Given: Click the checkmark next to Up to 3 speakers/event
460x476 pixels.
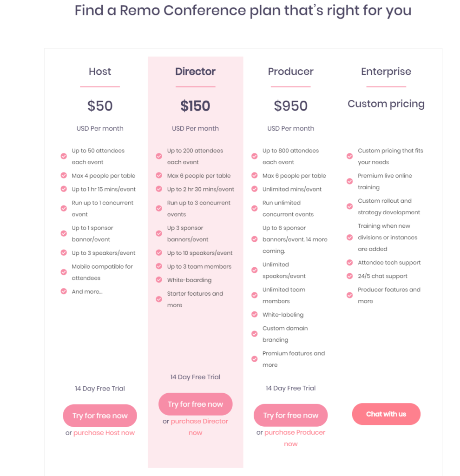Looking at the screenshot, I should tap(64, 252).
